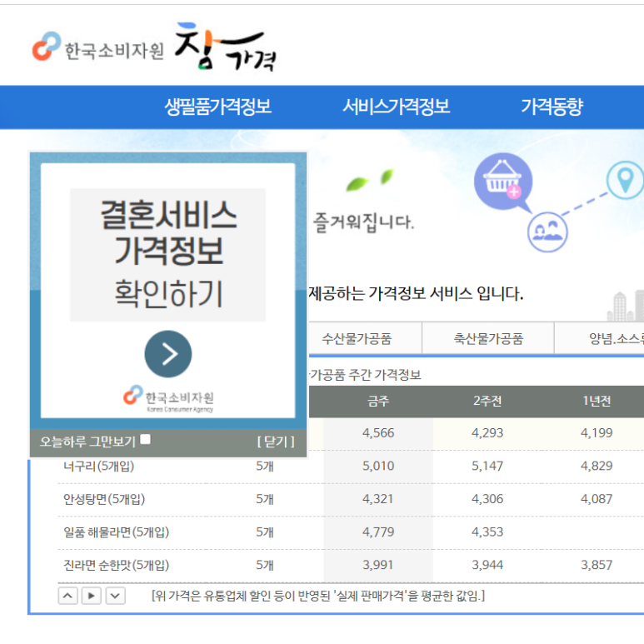Open the 서비스가격정보 menu
Screen dimensions: 644x644
point(396,107)
